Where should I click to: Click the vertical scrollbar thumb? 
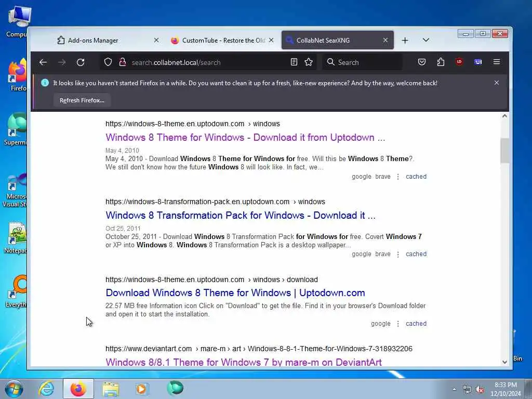[504, 151]
